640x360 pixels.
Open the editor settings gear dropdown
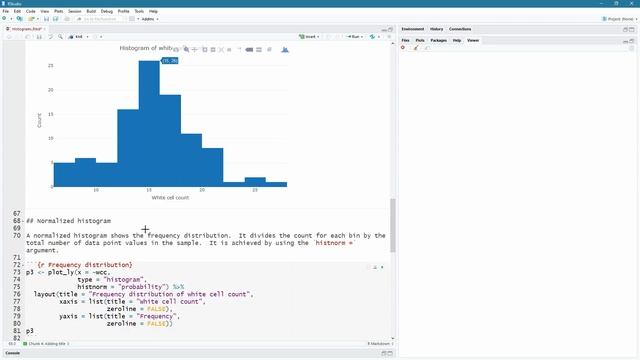click(x=97, y=37)
